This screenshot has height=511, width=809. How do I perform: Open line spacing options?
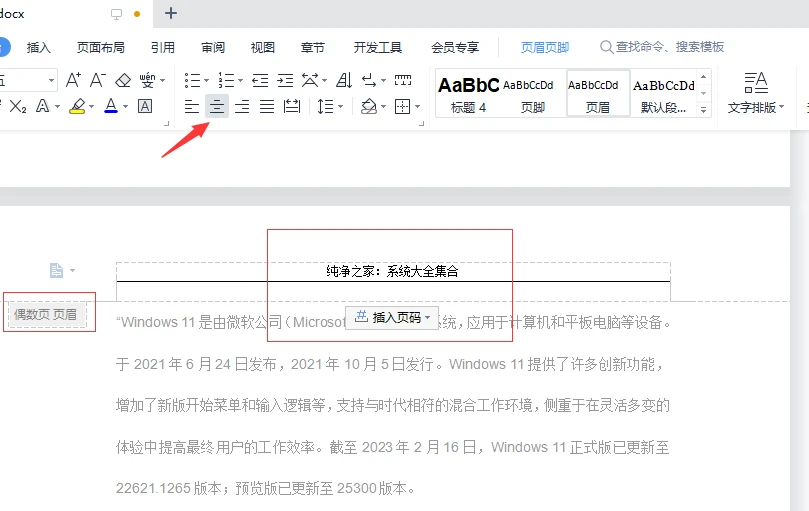pos(326,107)
